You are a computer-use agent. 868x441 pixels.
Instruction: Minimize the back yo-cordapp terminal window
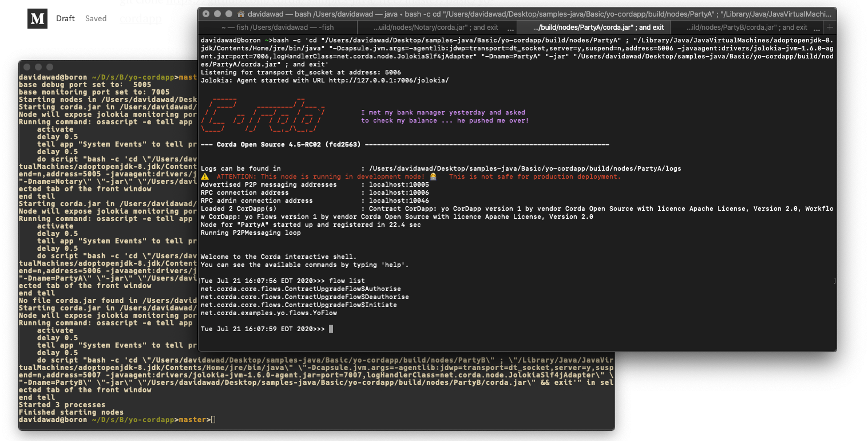[x=38, y=67]
